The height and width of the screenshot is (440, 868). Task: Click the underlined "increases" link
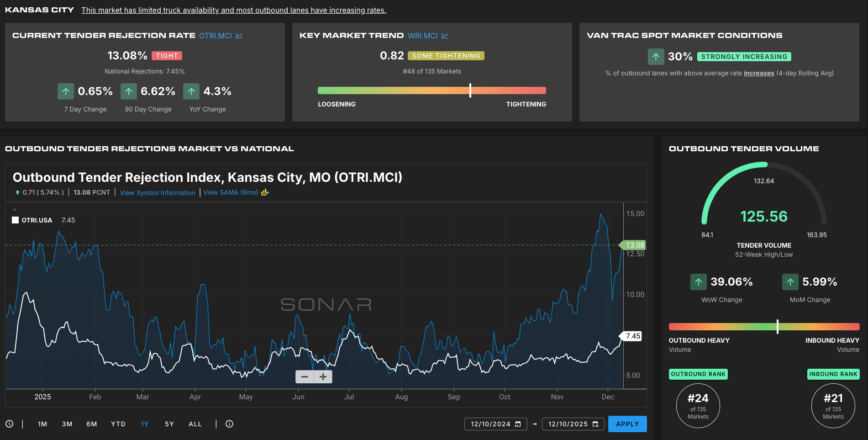[x=759, y=73]
